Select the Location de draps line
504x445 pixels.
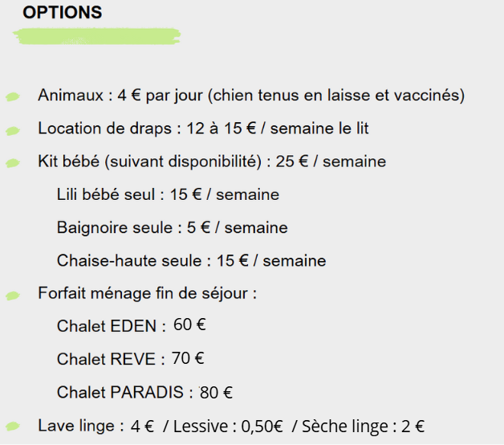coord(203,129)
